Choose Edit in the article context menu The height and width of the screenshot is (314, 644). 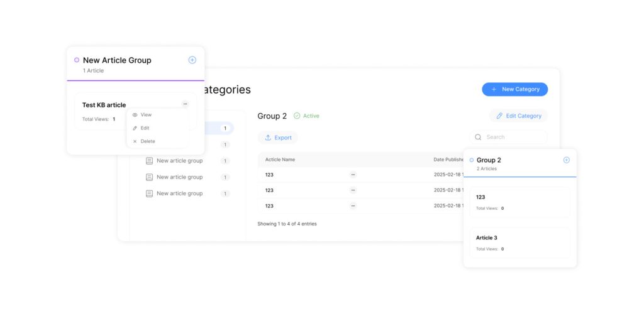145,128
